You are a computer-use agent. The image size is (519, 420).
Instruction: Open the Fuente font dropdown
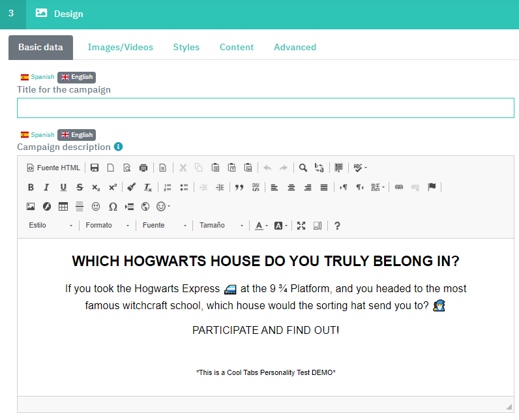click(164, 226)
